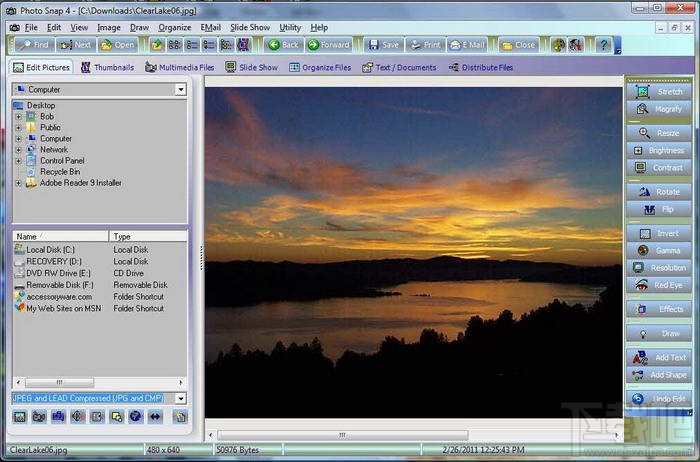Select the accessoryware.com folder shortcut

(x=59, y=297)
